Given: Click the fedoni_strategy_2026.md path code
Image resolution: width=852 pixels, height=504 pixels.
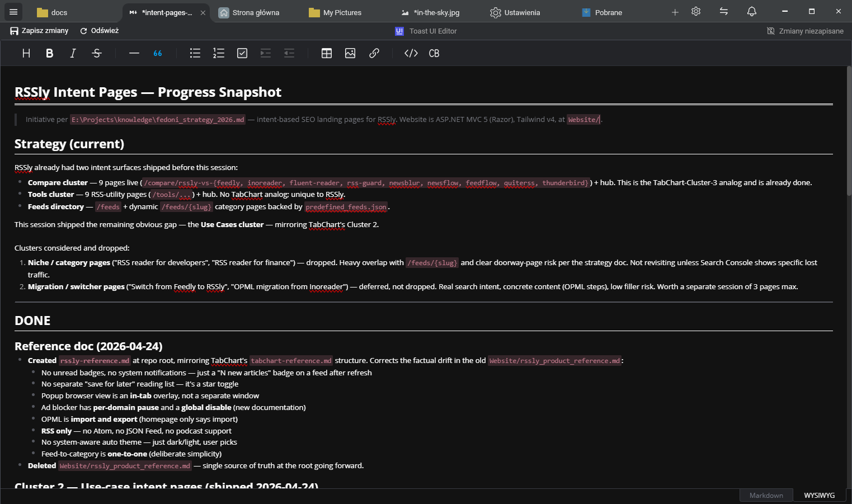Looking at the screenshot, I should (158, 120).
